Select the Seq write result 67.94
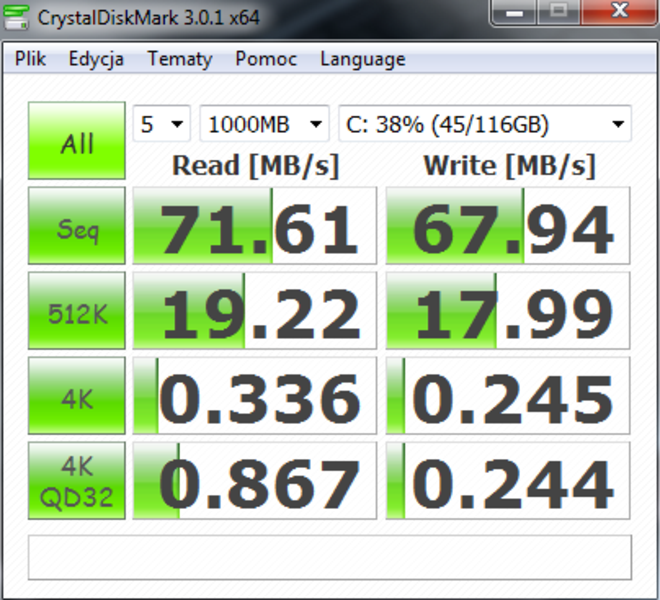This screenshot has width=660, height=600. tap(508, 226)
